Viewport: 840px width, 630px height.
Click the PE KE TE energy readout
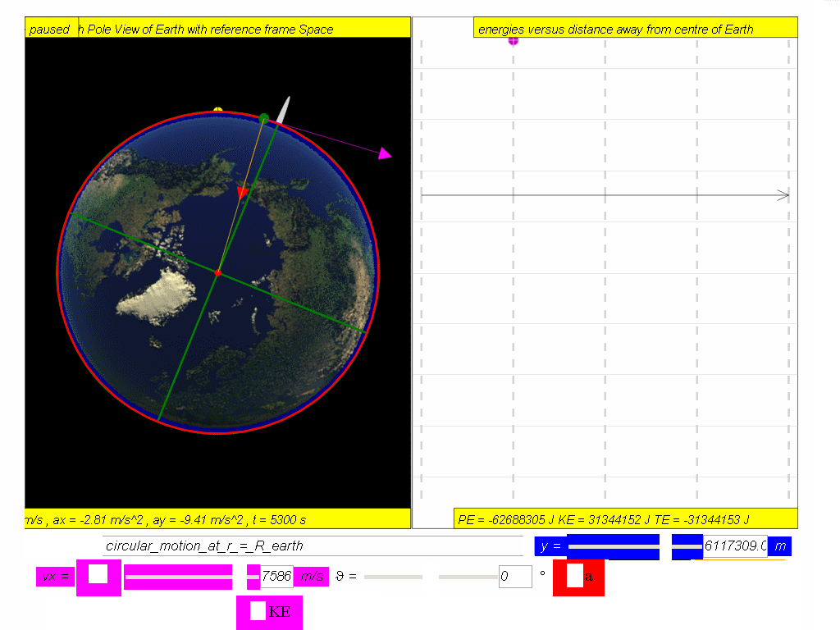tap(626, 519)
